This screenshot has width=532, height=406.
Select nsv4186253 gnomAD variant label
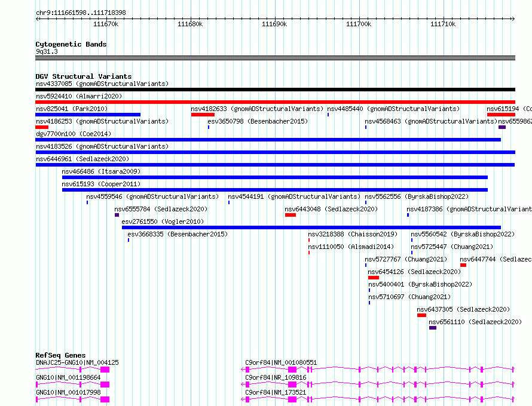click(102, 121)
